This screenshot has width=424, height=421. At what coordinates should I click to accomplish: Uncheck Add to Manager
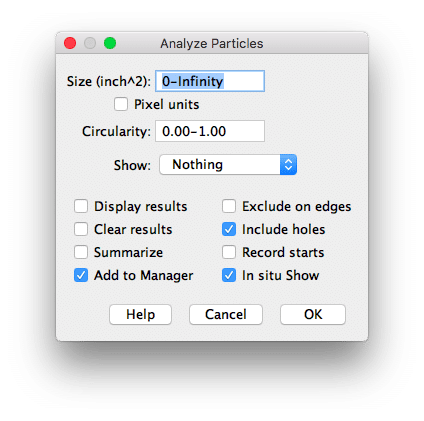[x=81, y=275]
